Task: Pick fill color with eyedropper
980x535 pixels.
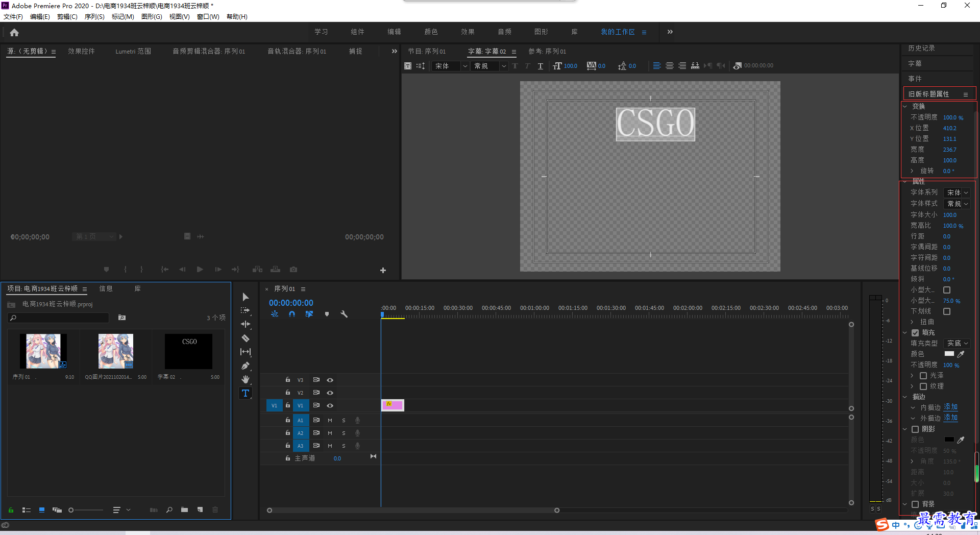Action: pyautogui.click(x=961, y=354)
